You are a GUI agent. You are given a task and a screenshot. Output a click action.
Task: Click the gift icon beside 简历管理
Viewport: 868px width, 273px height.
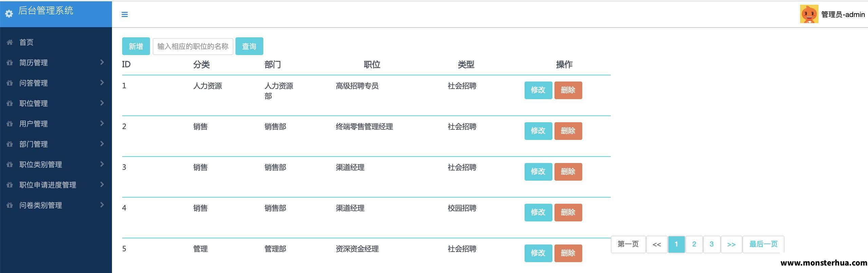coord(10,62)
